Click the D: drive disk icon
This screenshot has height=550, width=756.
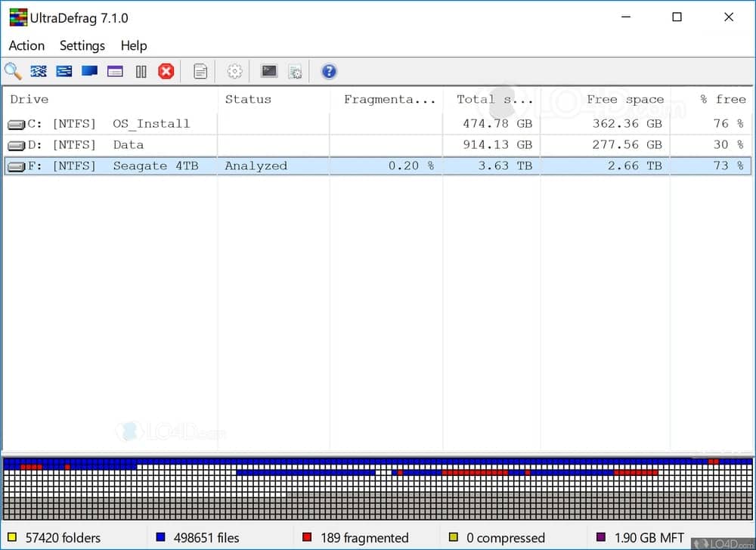click(16, 146)
